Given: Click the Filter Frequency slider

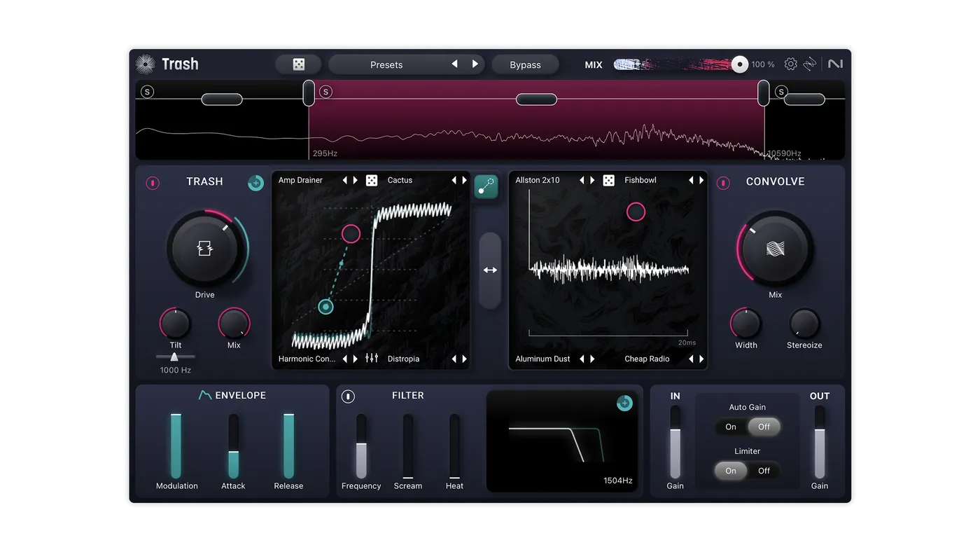Looking at the screenshot, I should [361, 446].
